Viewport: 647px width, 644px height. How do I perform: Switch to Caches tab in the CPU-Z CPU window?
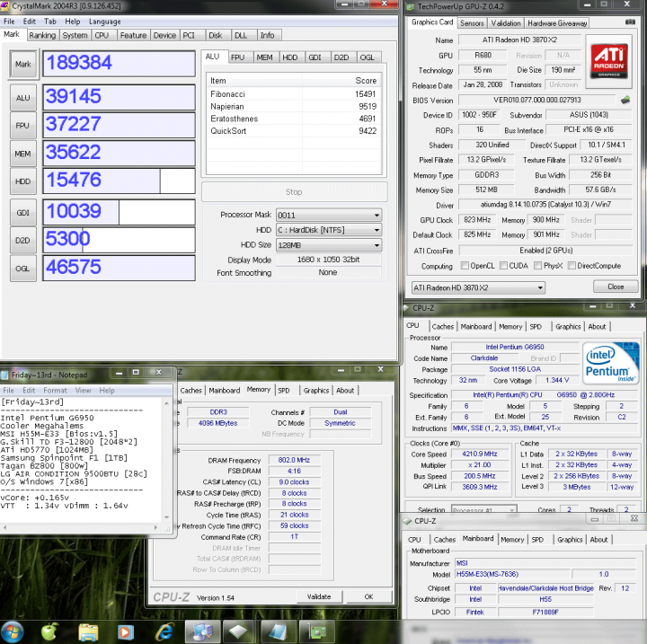(x=443, y=326)
